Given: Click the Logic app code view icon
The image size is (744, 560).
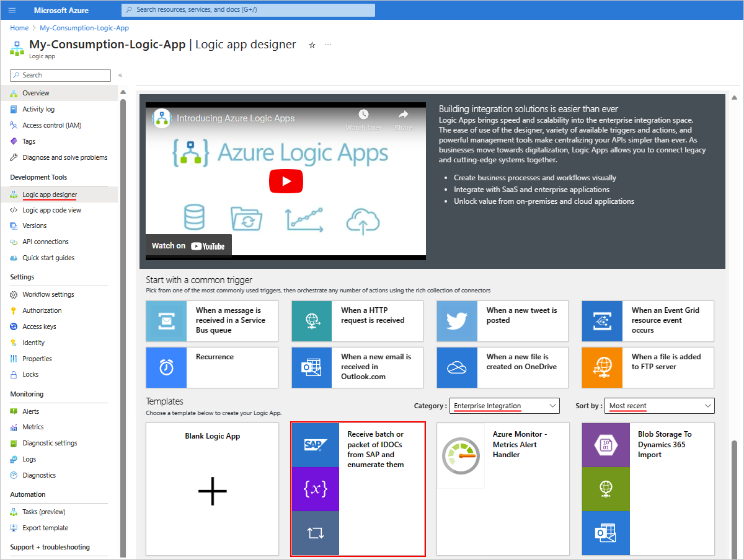Looking at the screenshot, I should [x=14, y=210].
